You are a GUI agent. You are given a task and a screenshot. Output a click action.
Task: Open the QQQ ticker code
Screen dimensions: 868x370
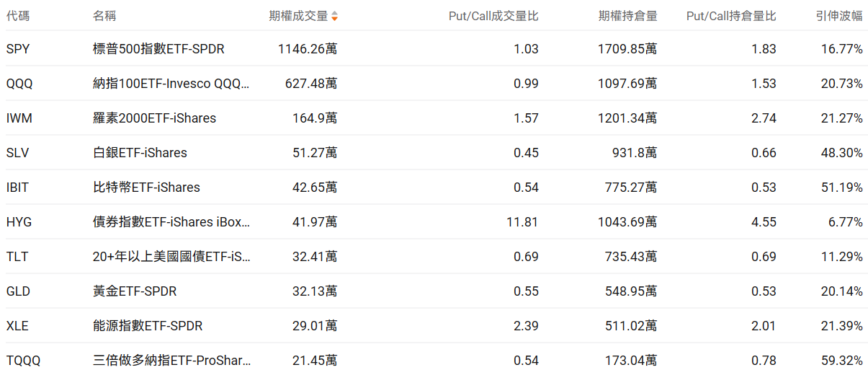19,84
